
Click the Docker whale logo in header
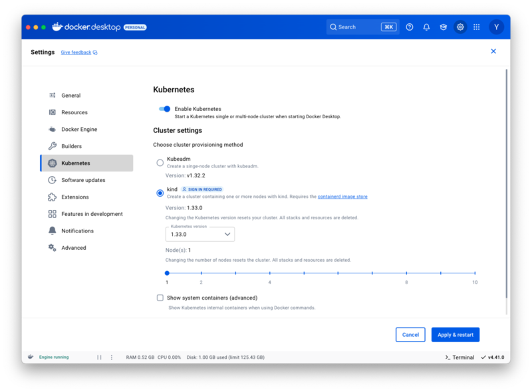pyautogui.click(x=57, y=27)
